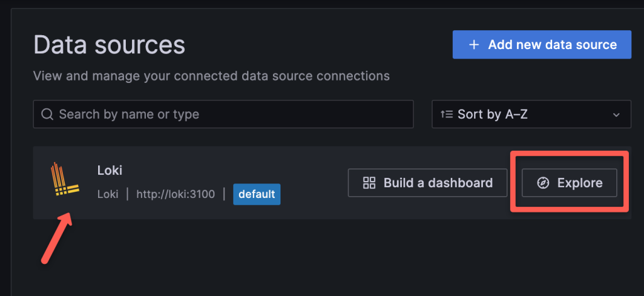644x296 pixels.
Task: Click the Loki type label under the name
Action: [108, 194]
